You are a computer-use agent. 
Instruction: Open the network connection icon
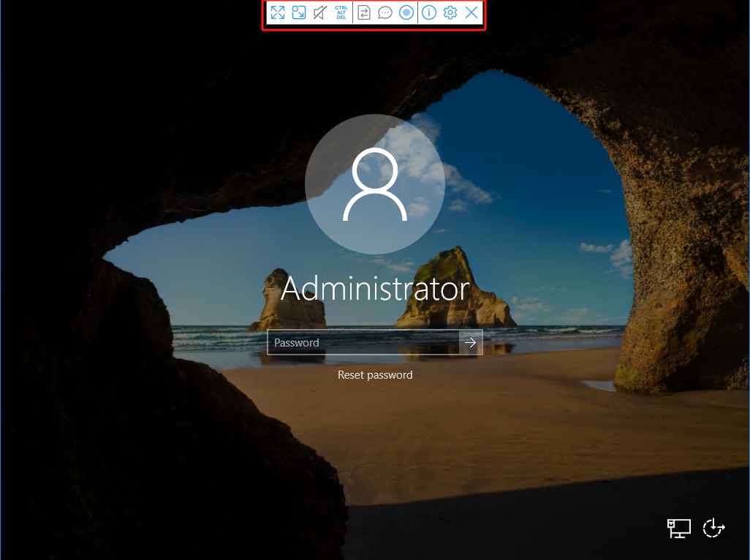tap(678, 528)
